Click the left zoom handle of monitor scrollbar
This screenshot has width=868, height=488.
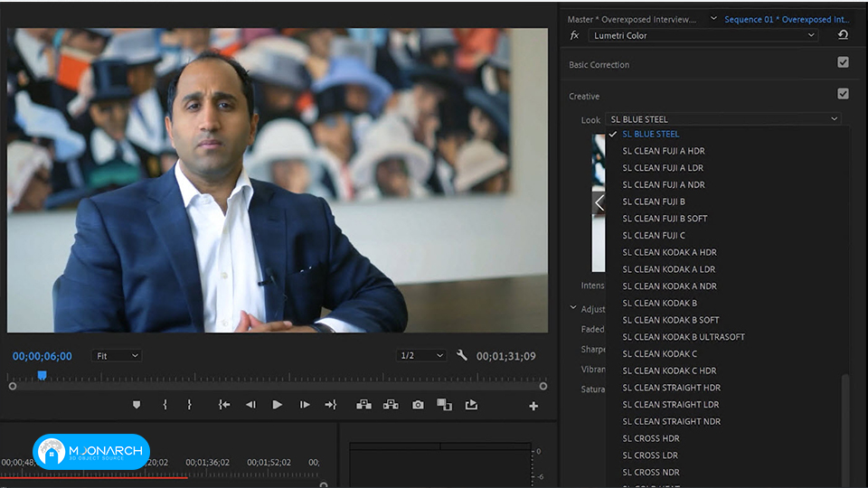[x=12, y=386]
